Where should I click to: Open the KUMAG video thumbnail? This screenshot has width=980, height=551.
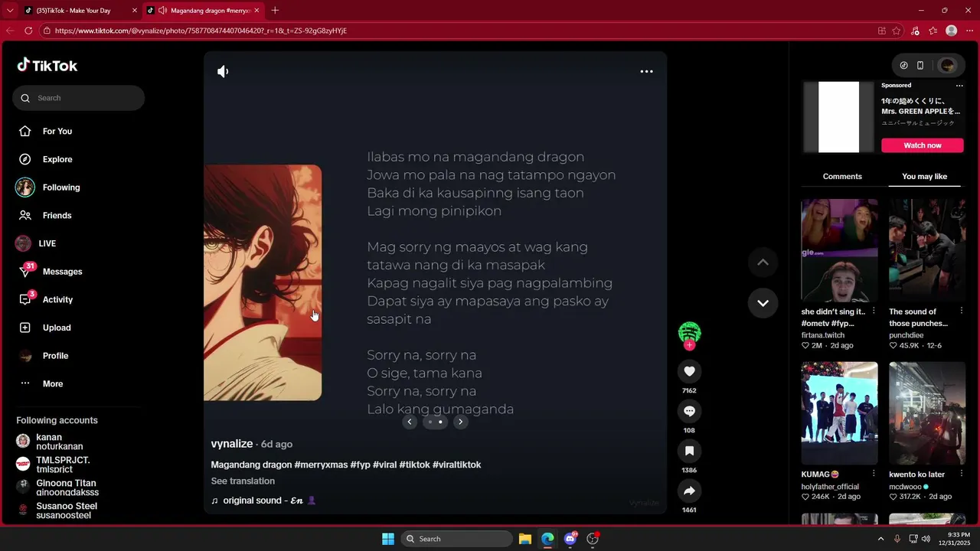coord(839,413)
